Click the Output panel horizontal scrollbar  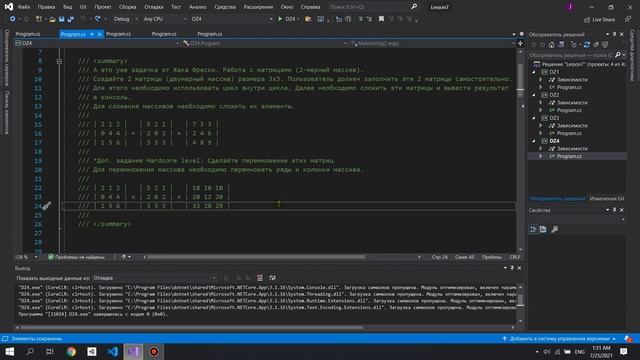[192, 327]
